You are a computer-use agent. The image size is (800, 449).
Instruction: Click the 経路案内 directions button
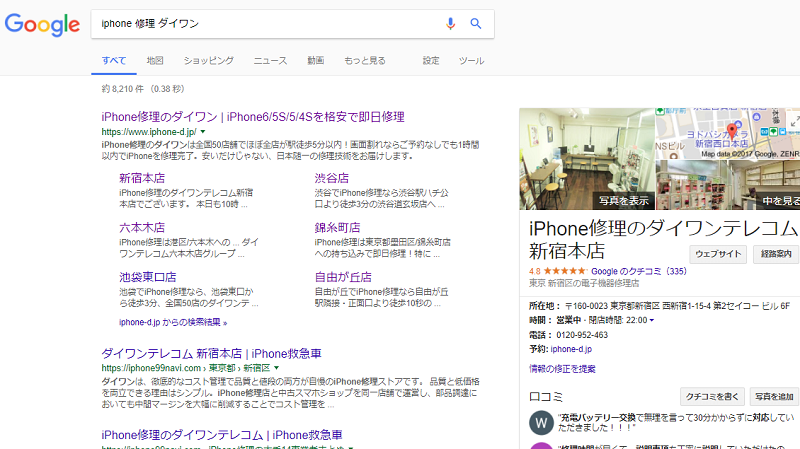click(x=777, y=254)
